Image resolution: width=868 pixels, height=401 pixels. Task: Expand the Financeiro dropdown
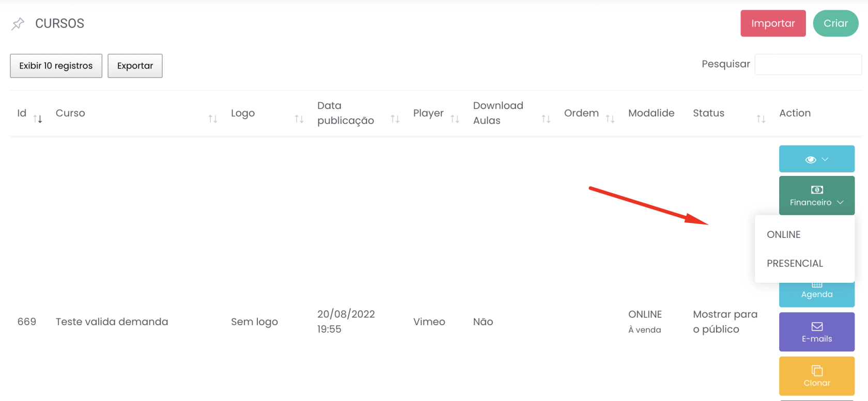tap(816, 196)
